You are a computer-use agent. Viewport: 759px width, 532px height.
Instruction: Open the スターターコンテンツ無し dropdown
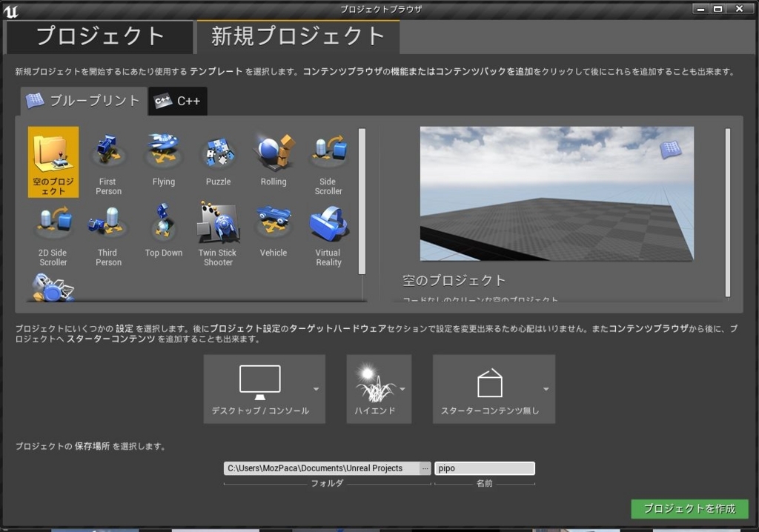pyautogui.click(x=494, y=389)
